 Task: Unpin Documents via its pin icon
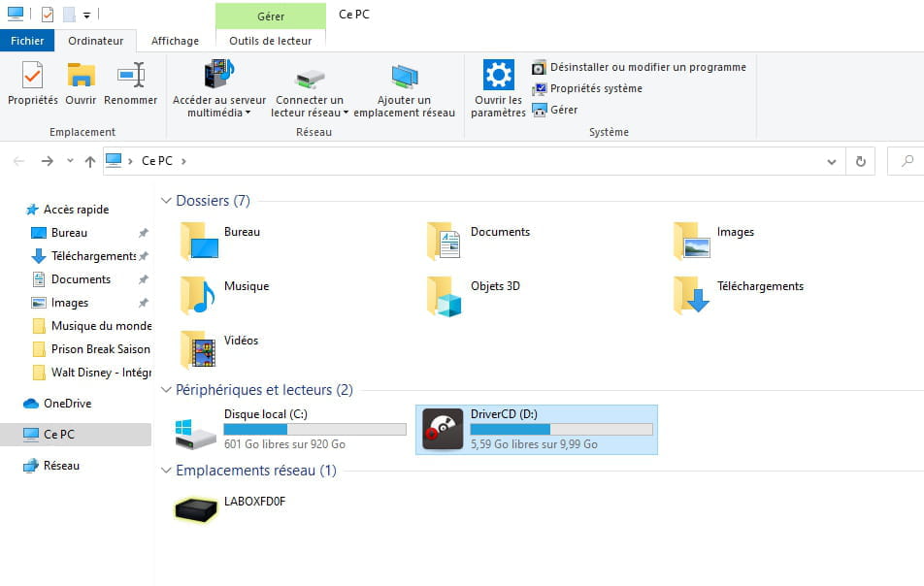coord(144,279)
